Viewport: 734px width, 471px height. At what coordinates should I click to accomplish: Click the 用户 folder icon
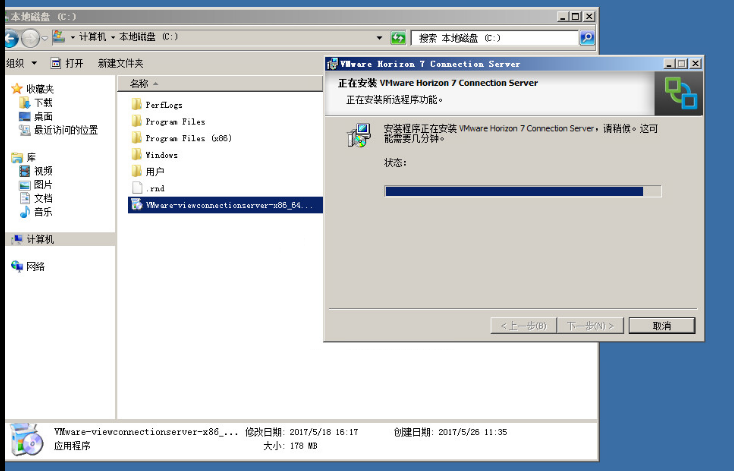(x=137, y=171)
